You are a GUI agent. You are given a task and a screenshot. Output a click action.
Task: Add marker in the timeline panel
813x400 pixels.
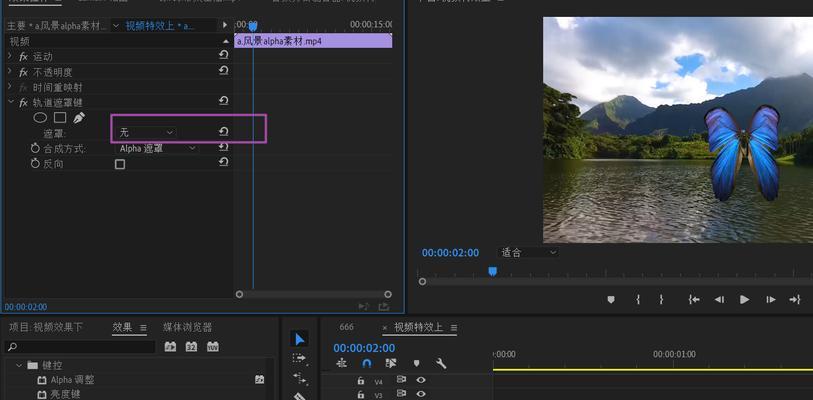click(x=416, y=363)
